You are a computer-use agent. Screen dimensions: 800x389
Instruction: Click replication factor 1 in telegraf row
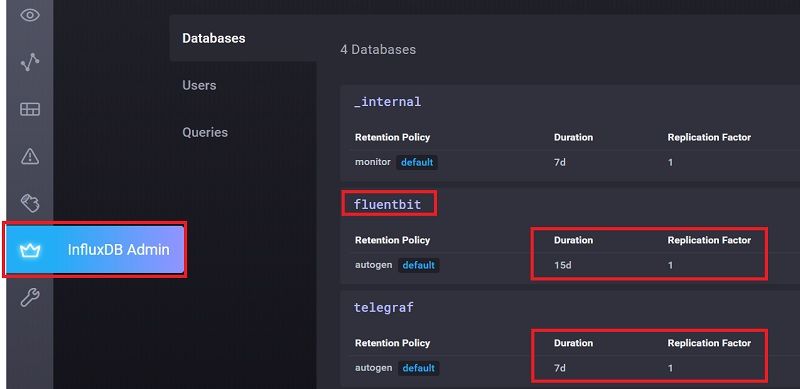click(x=670, y=368)
